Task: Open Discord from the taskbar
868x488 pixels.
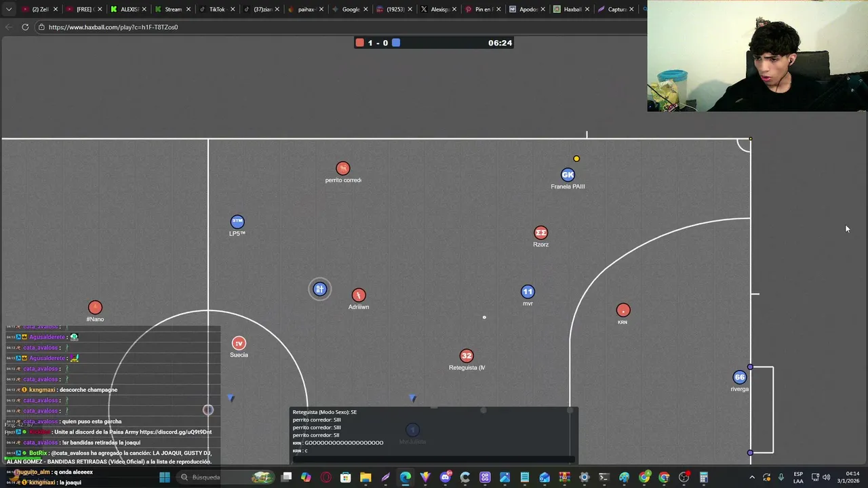Action: click(x=446, y=477)
